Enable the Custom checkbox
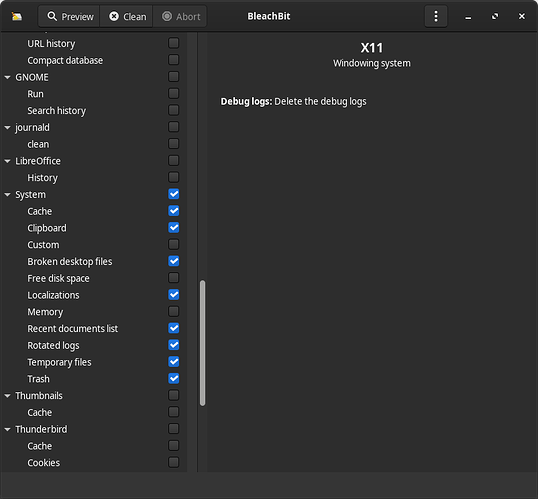This screenshot has width=538, height=499. point(174,245)
